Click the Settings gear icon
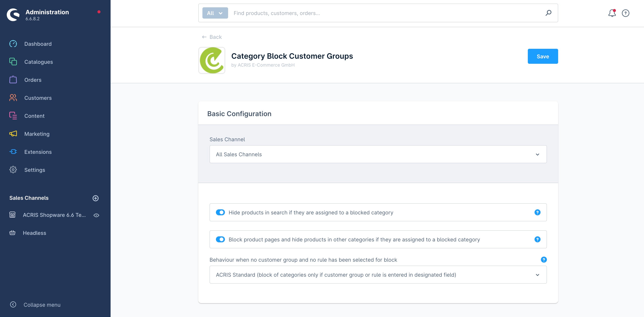Screen dimensions: 644x317 (13, 170)
